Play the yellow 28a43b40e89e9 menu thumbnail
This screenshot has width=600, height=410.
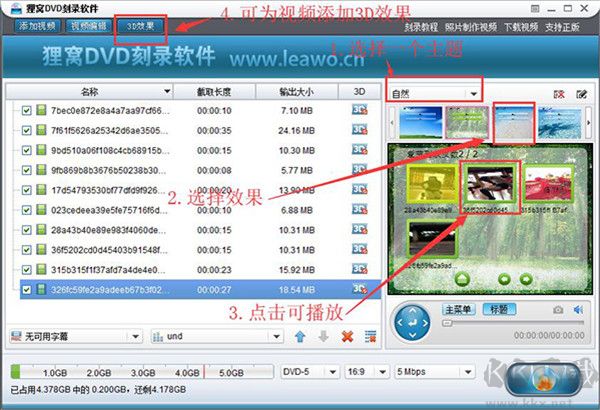click(431, 185)
